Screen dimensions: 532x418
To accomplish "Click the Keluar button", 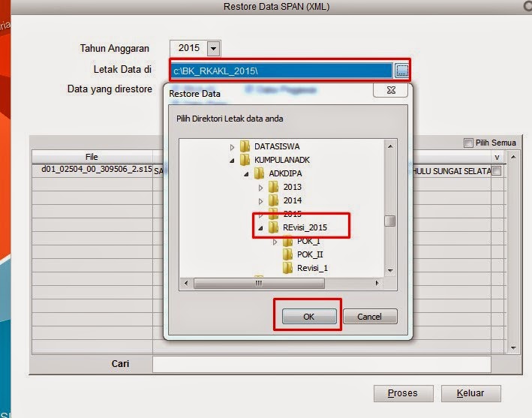I will click(x=470, y=393).
